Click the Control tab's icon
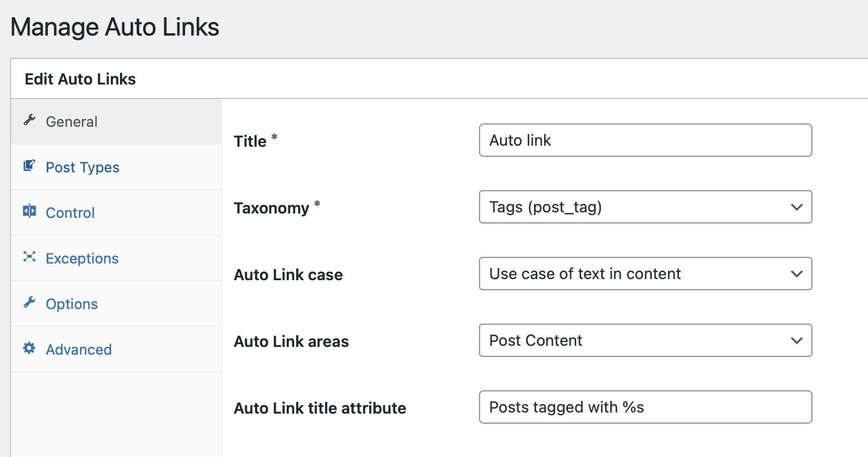Screen dimensions: 868x457 click(29, 211)
